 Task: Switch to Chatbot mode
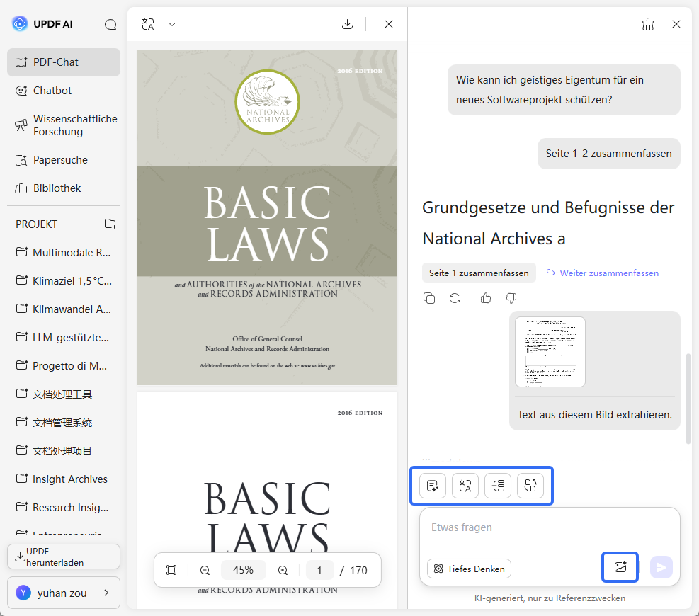64,91
